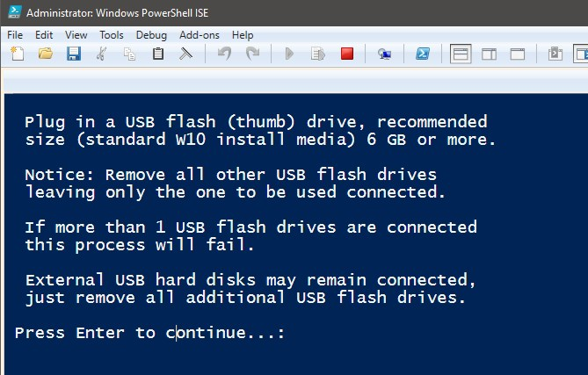
Task: Click the New script icon
Action: click(17, 54)
